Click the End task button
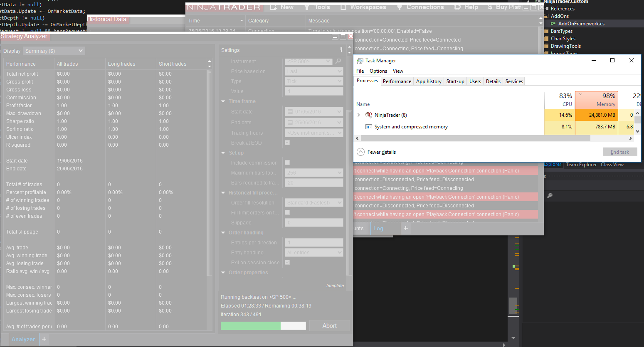This screenshot has height=347, width=644. click(620, 152)
